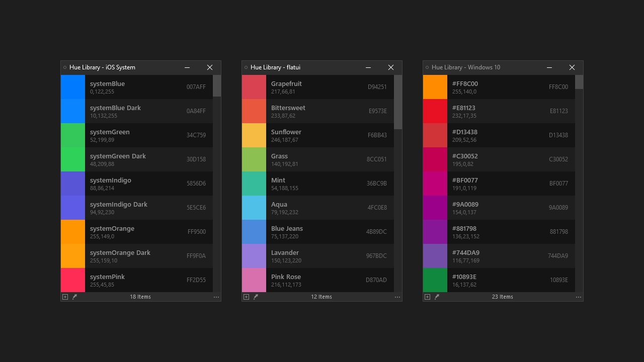Open the ellipsis menu in flatui window
This screenshot has width=644, height=362.
[x=397, y=297]
